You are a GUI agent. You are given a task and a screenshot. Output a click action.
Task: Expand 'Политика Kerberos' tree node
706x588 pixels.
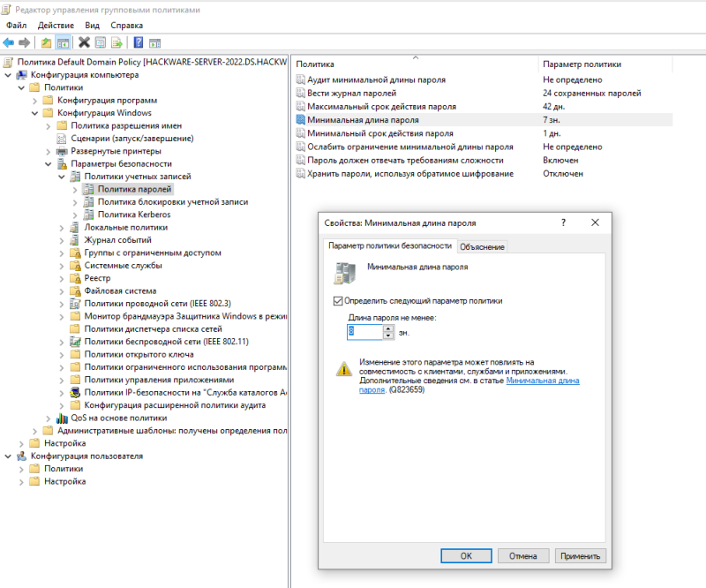(x=75, y=215)
